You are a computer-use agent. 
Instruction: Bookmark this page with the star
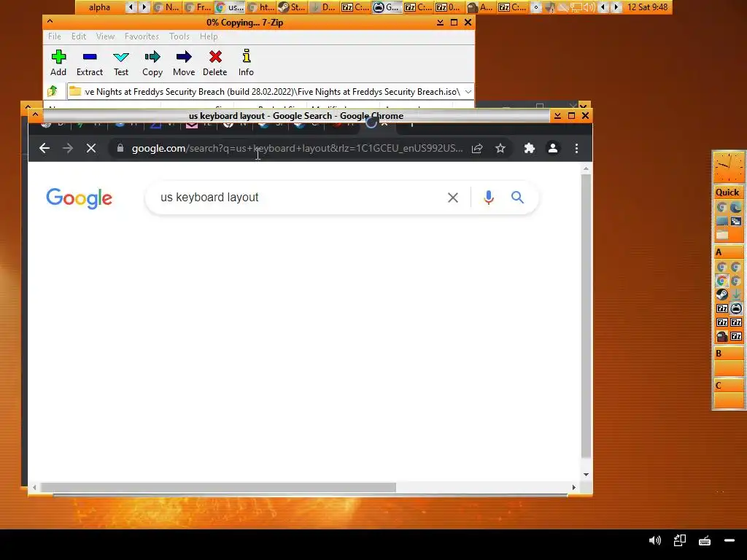point(500,148)
